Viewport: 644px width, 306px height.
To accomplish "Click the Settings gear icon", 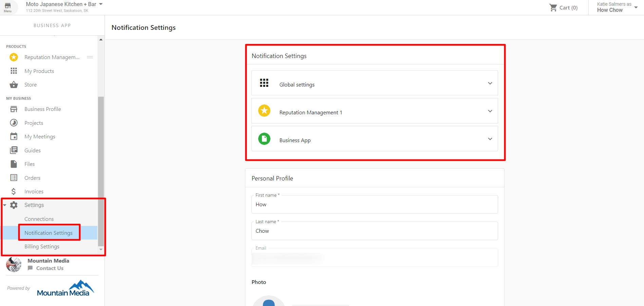I will (x=14, y=205).
